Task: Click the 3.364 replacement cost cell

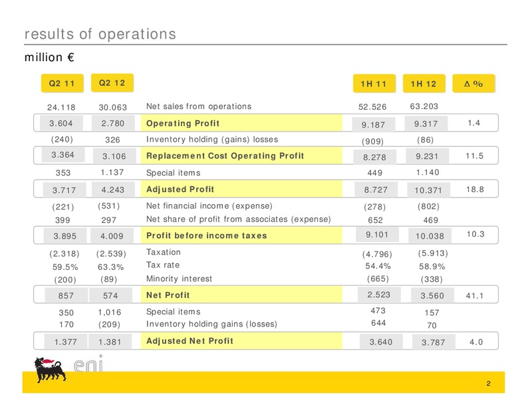Action: click(x=63, y=155)
